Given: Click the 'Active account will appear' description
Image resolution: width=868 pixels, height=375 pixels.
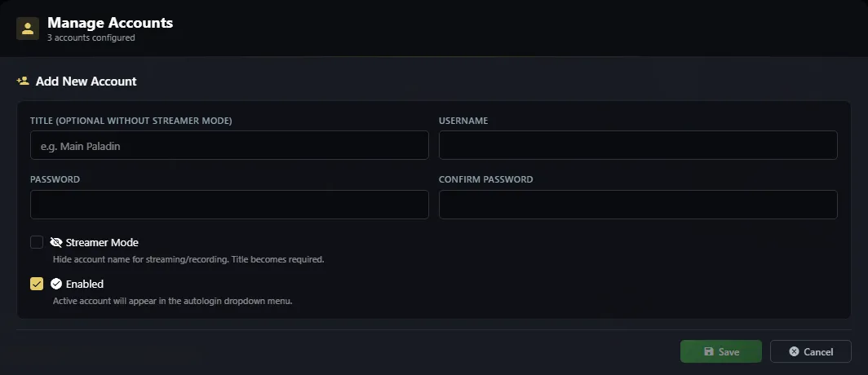Looking at the screenshot, I should click(172, 302).
